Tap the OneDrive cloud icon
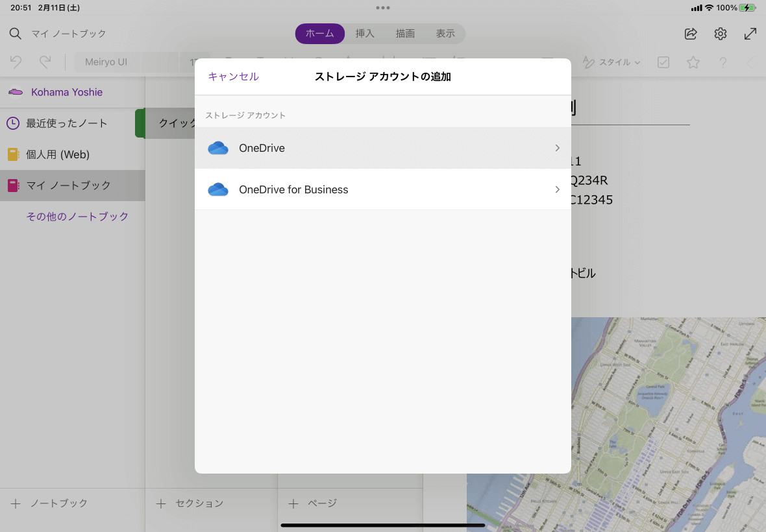Screen dimensions: 766x532 click(218, 148)
